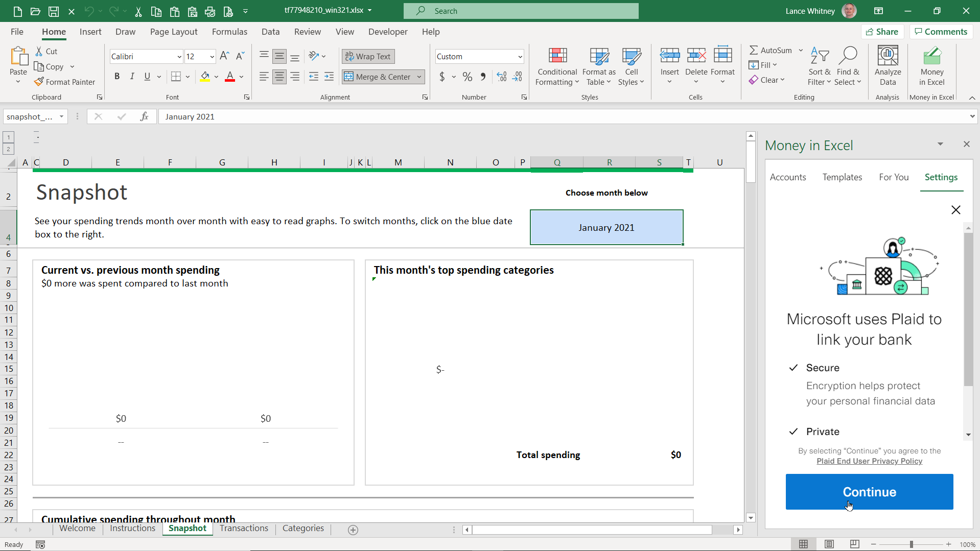
Task: Apply Comma Style format
Action: tap(483, 77)
